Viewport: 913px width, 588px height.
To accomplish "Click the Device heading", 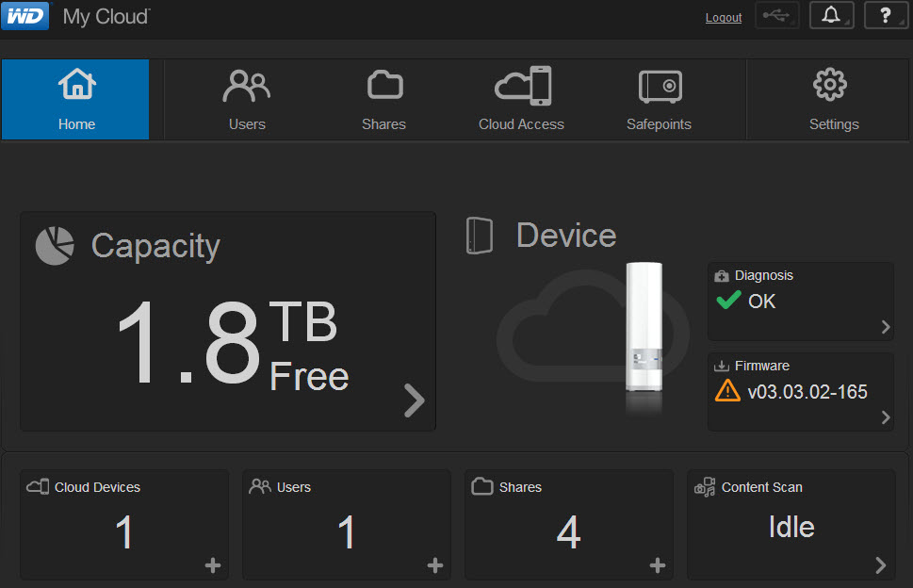I will [566, 236].
